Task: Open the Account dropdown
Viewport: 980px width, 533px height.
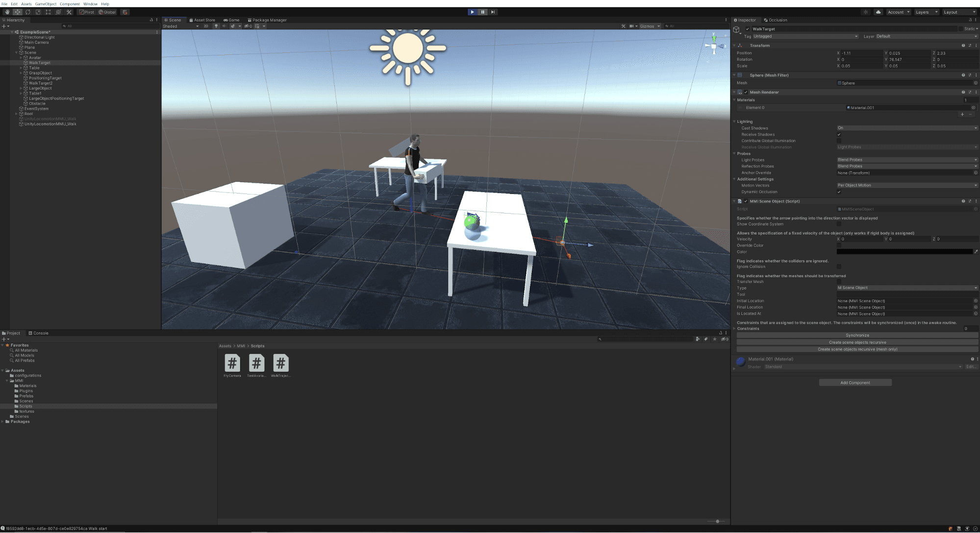Action: [x=899, y=12]
